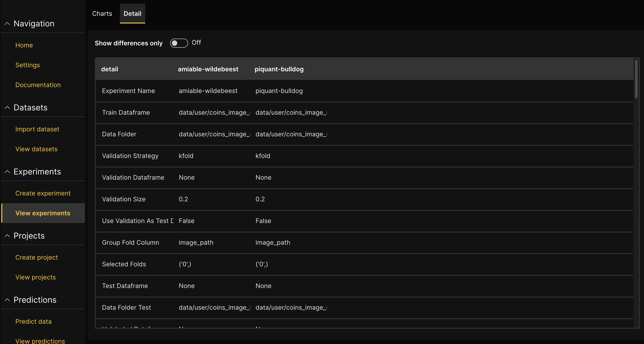The image size is (644, 344).
Task: Click Test Dataframe row label
Action: point(125,286)
